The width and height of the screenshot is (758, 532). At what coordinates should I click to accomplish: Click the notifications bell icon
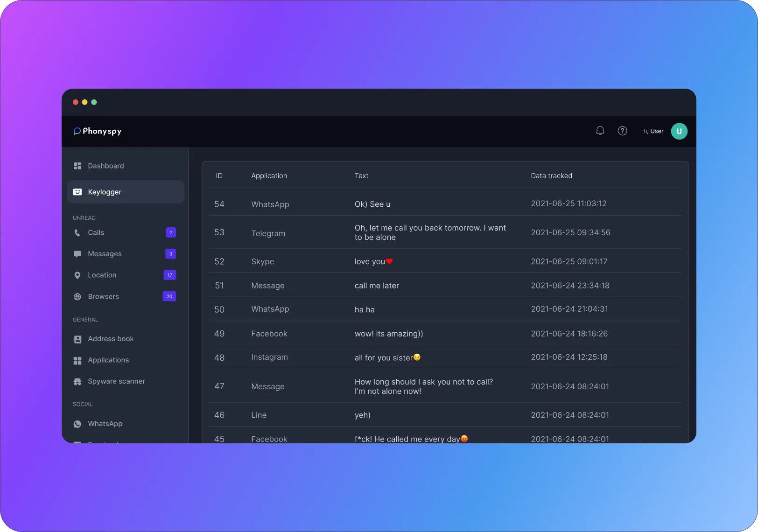pos(600,131)
